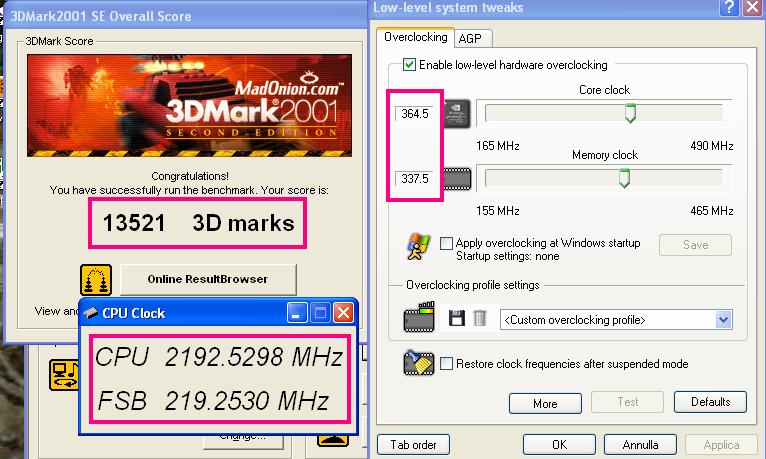
Task: Click the FSB 219.2530 MHz reading
Action: pyautogui.click(x=213, y=401)
